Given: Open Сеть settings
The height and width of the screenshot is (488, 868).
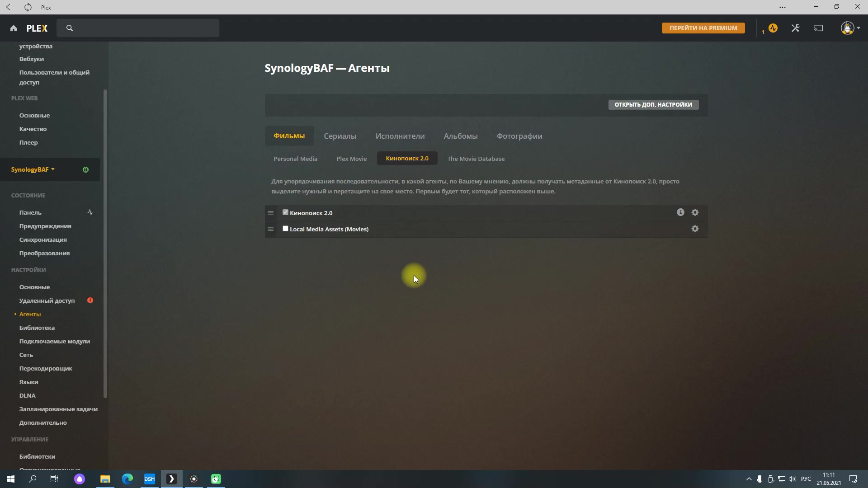Looking at the screenshot, I should click(26, 355).
